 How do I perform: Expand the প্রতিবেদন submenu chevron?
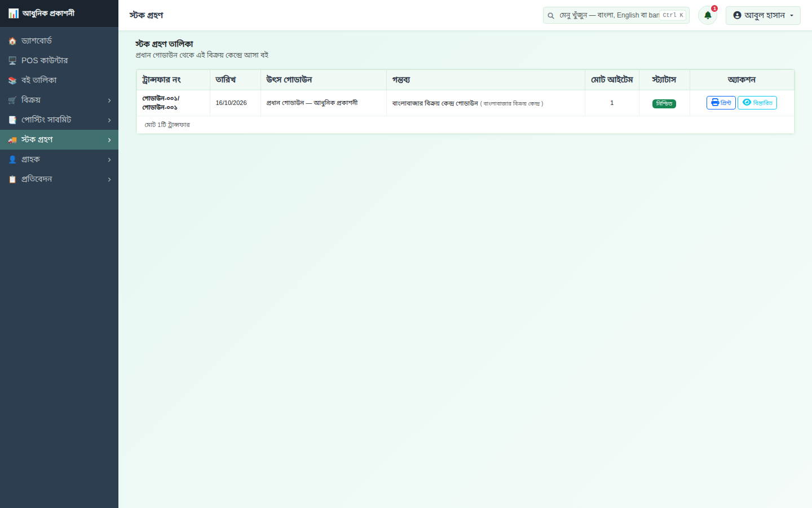(x=109, y=179)
